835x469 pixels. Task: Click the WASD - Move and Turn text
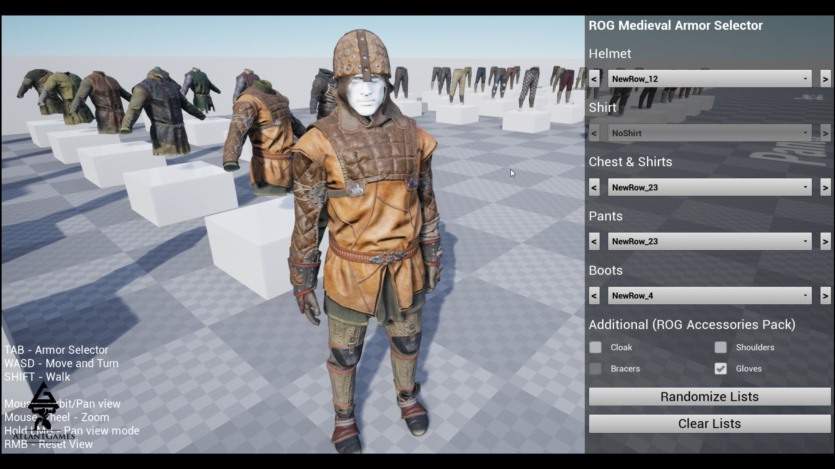pyautogui.click(x=61, y=363)
